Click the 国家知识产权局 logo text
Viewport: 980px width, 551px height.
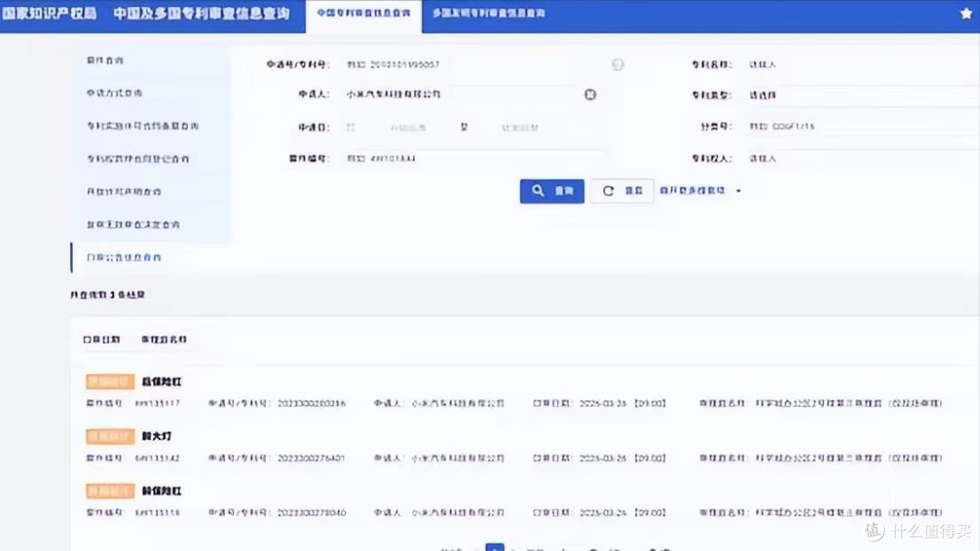click(x=50, y=13)
